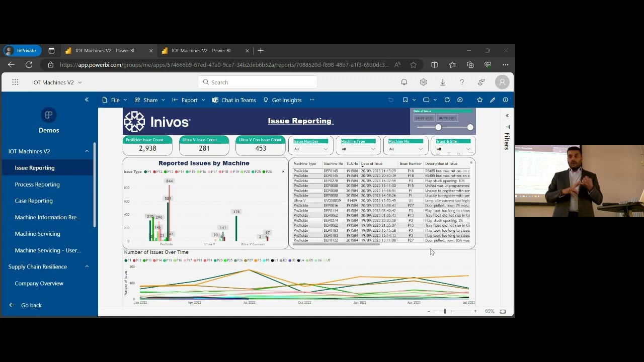Click the Filters pane label
This screenshot has width=644, height=362.
click(507, 141)
